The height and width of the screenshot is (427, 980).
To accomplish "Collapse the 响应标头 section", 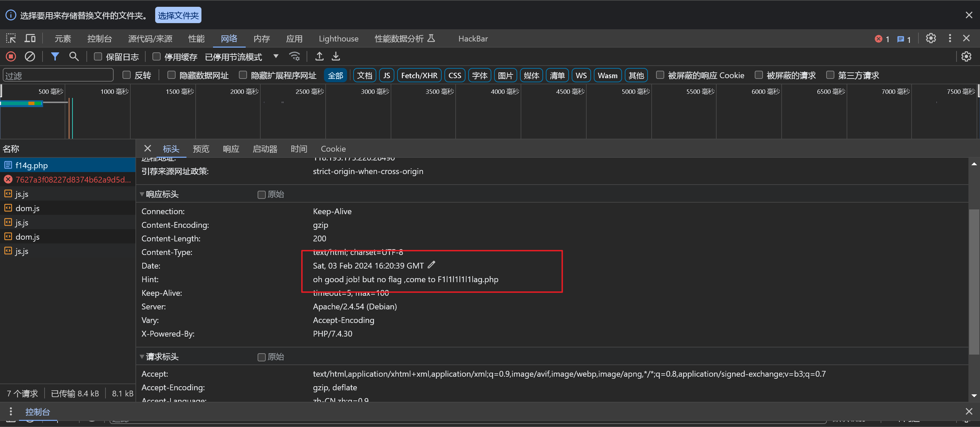I will (x=142, y=194).
